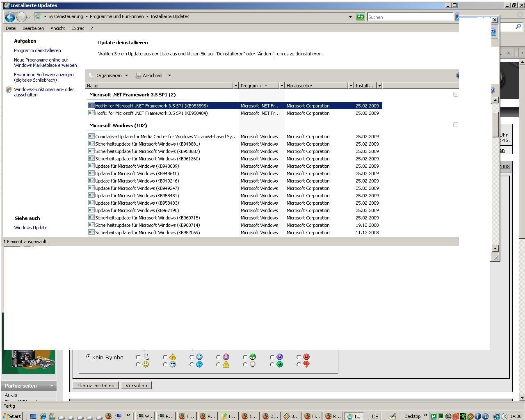Open the address bar history dropdown
The height and width of the screenshot is (420, 525).
click(350, 17)
